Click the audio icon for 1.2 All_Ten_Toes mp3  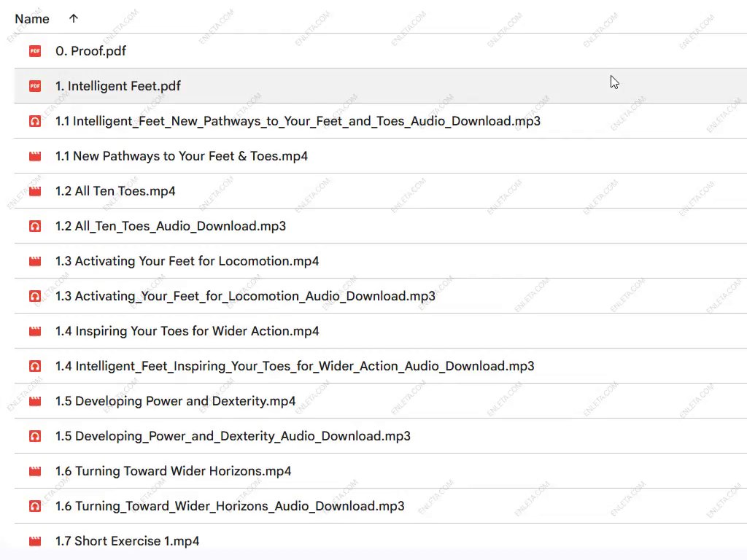[x=35, y=226]
